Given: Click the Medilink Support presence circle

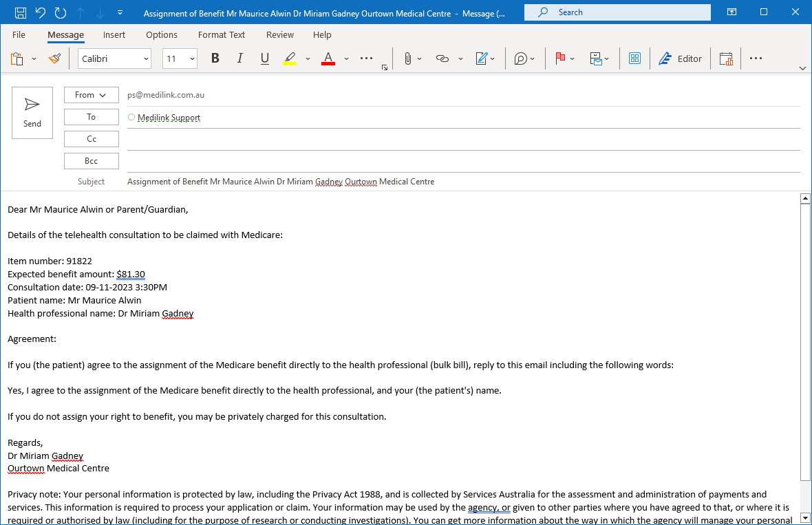Looking at the screenshot, I should (131, 118).
